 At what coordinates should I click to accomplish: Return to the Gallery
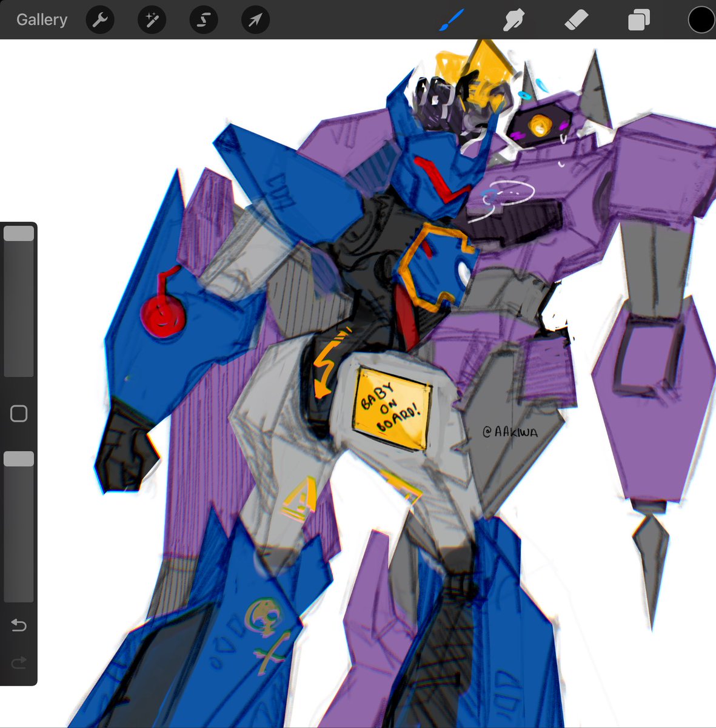click(x=42, y=19)
